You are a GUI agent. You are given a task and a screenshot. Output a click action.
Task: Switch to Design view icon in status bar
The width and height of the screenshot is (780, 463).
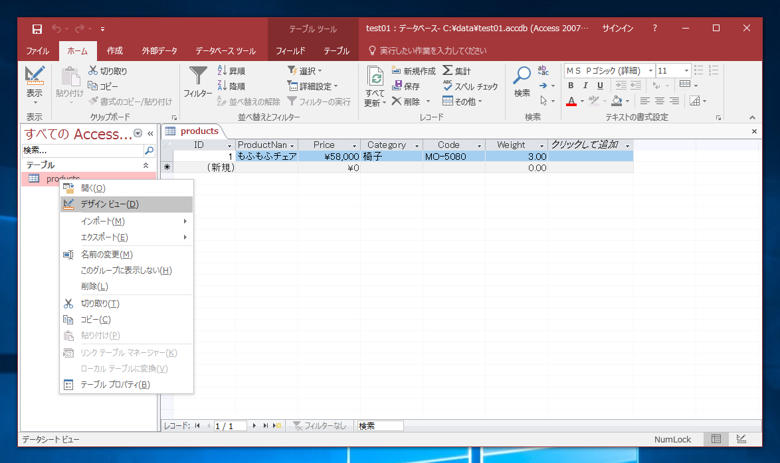click(x=741, y=439)
